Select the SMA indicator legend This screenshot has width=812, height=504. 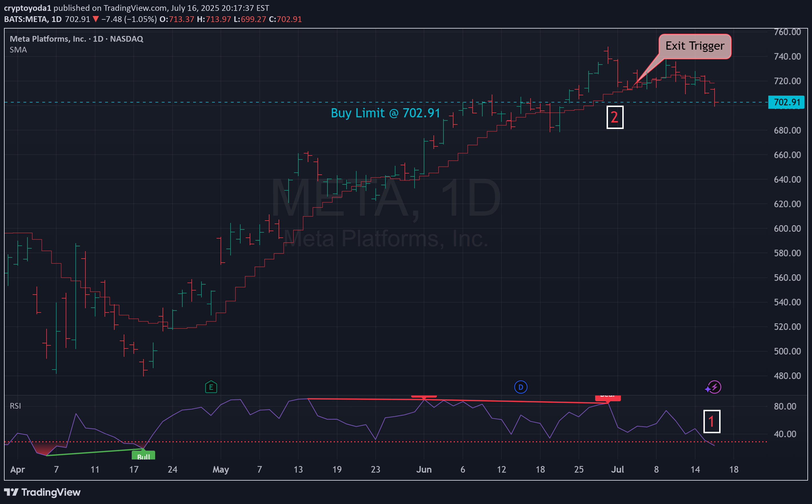point(18,50)
